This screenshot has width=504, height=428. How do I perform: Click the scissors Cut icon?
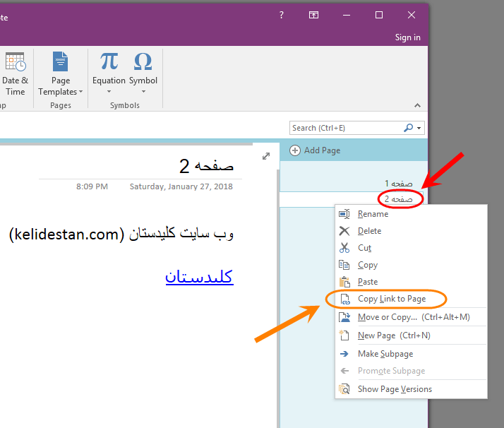[344, 248]
